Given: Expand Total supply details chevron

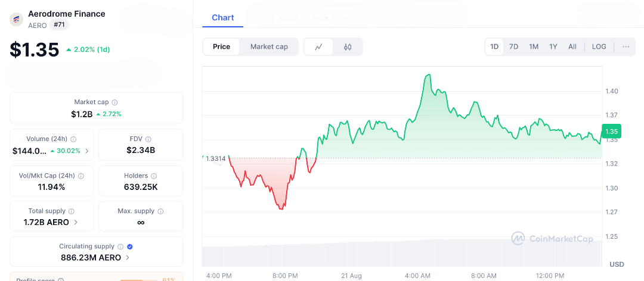Looking at the screenshot, I should (x=75, y=223).
